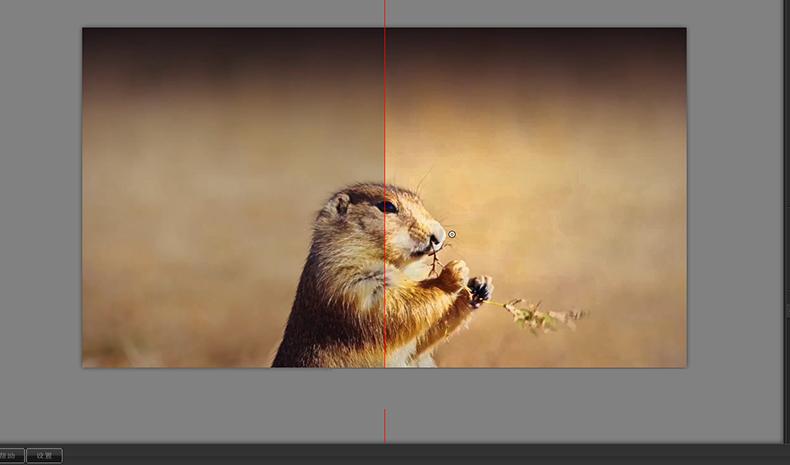The width and height of the screenshot is (790, 465).
Task: Click the prairie dog's dark-clawed paw
Action: (x=480, y=290)
